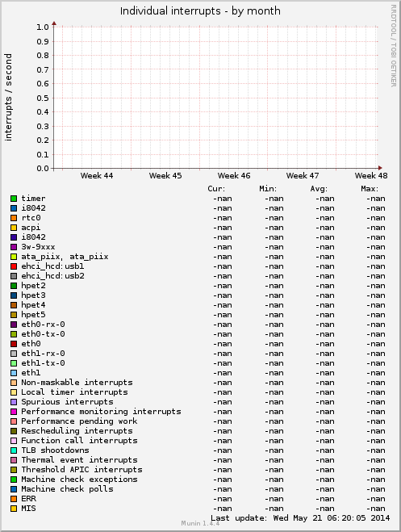Click the magenta Performance monitoring interrupts swatch
Screen dimensions: 401x532
pyautogui.click(x=14, y=412)
